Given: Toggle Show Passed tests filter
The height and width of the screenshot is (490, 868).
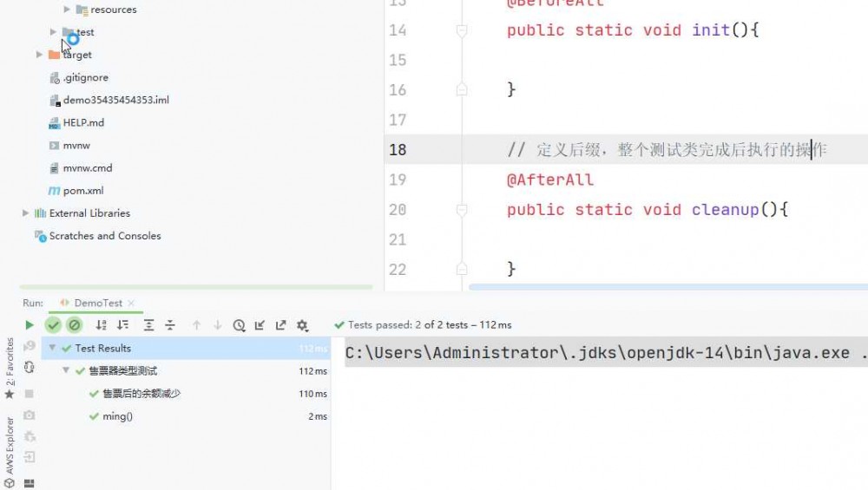Looking at the screenshot, I should click(53, 325).
